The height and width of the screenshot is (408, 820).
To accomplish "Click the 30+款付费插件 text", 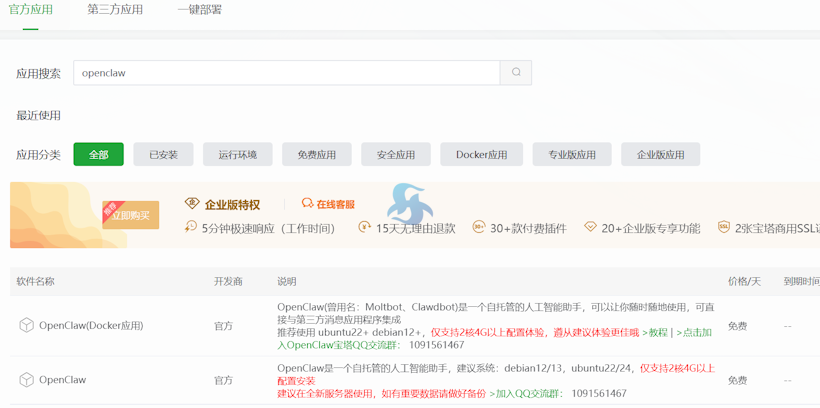I will [x=528, y=228].
